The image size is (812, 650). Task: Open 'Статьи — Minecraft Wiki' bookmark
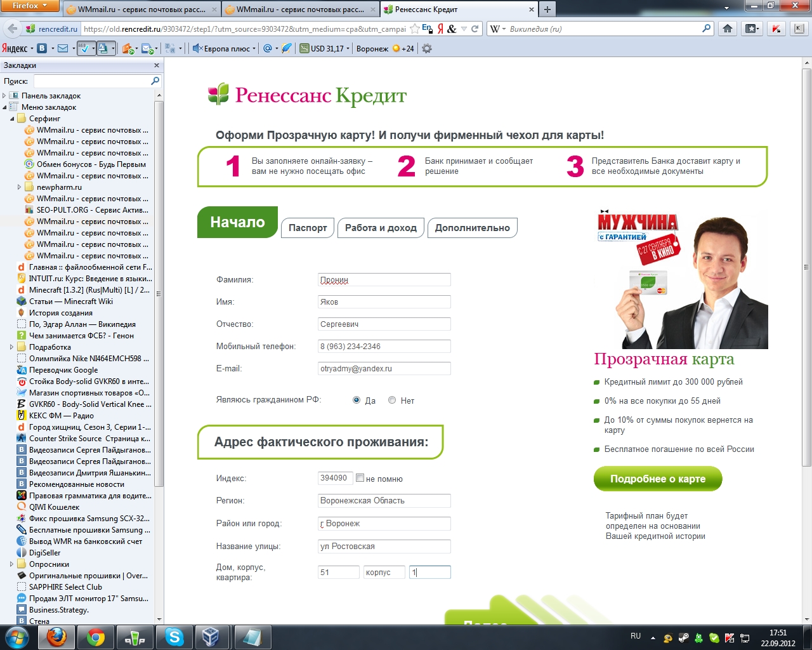[x=71, y=302]
